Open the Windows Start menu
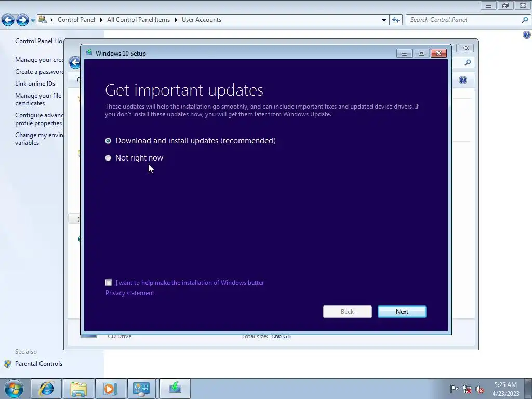 [14, 389]
